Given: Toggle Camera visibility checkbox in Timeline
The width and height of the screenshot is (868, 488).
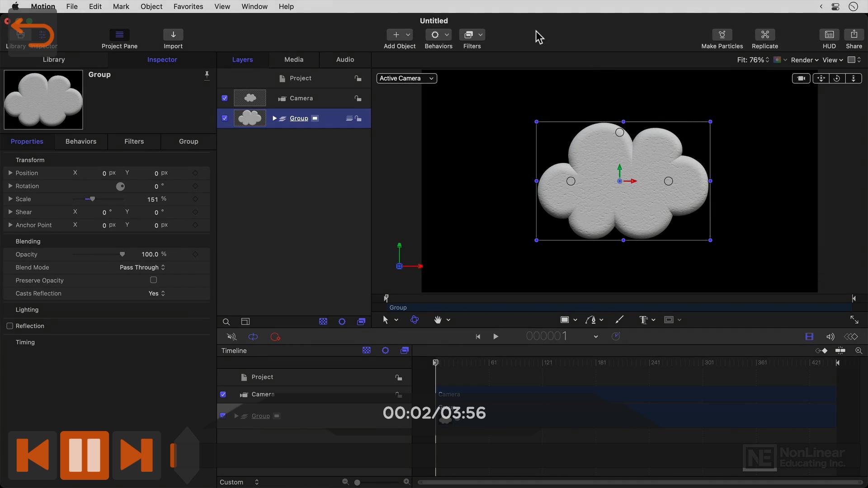Looking at the screenshot, I should pos(223,394).
